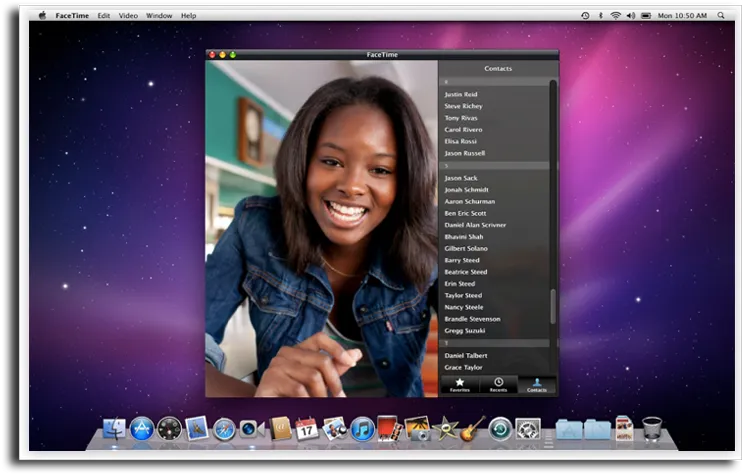The image size is (742, 474).
Task: Click the Time Machine menu bar icon
Action: (585, 16)
